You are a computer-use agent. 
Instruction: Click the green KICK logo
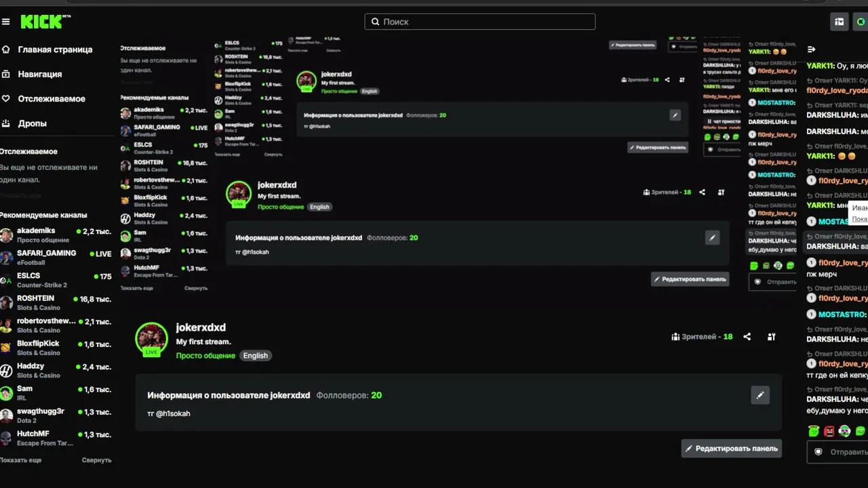[45, 22]
